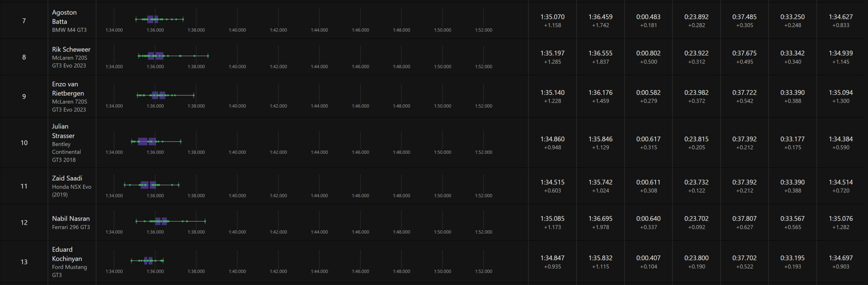Select the 0:00.582 cell
Image resolution: width=868 pixels, height=285 pixels.
point(648,93)
